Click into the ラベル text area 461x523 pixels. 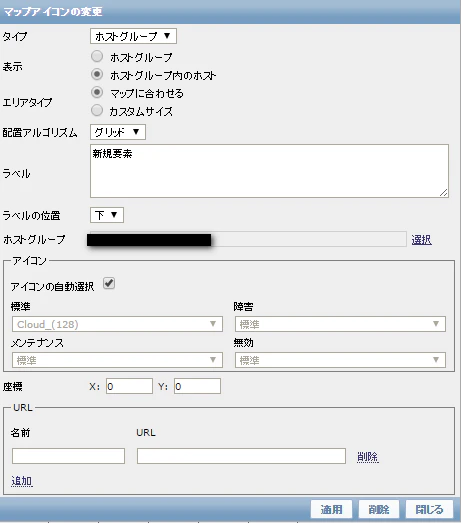[269, 171]
